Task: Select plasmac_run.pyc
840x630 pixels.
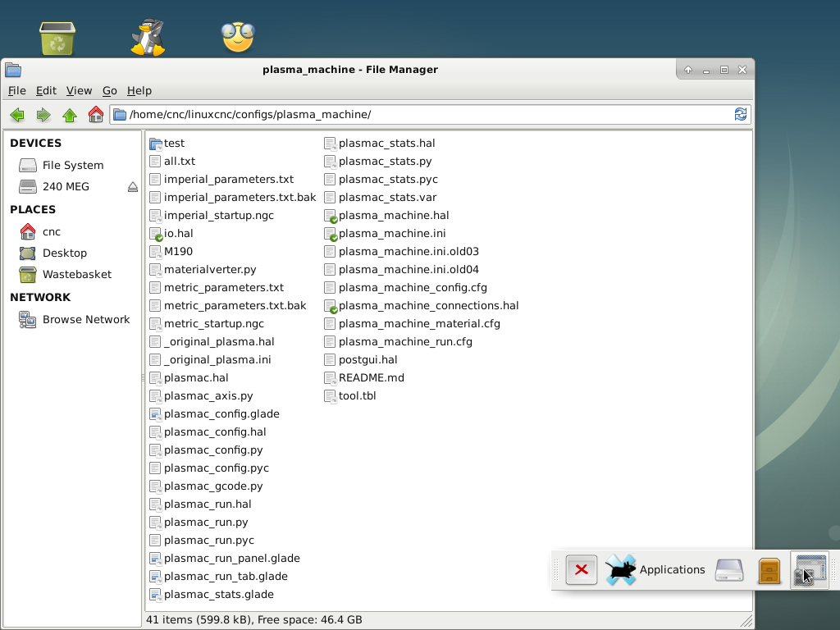Action: tap(209, 541)
